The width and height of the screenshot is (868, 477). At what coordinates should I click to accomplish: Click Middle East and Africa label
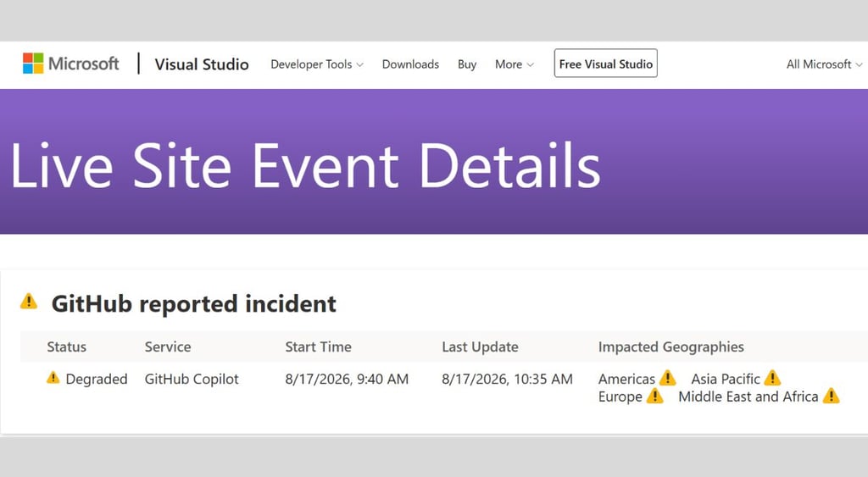[x=748, y=397]
